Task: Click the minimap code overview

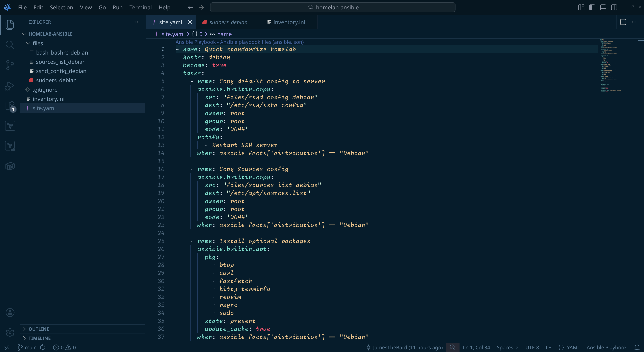Action: pyautogui.click(x=610, y=65)
